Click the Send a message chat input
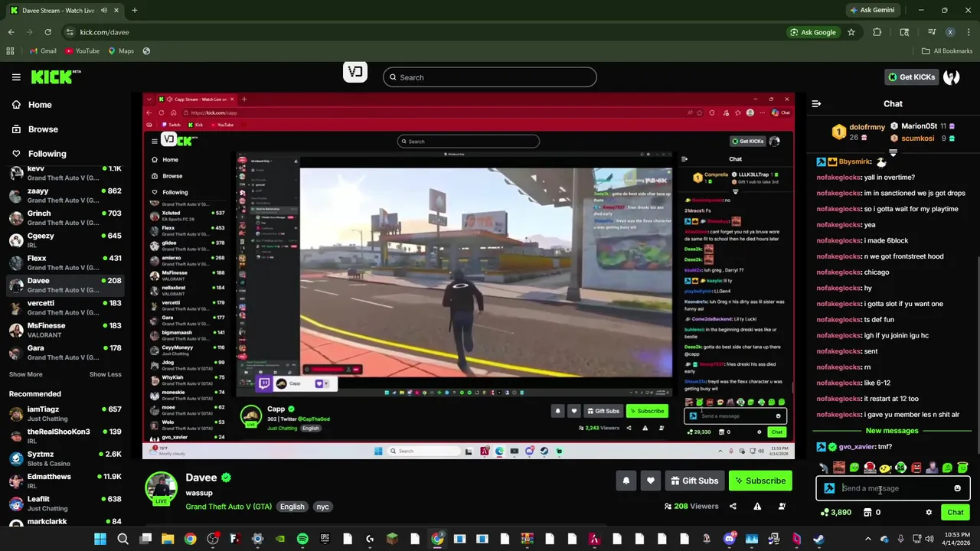The height and width of the screenshot is (551, 980). click(893, 488)
